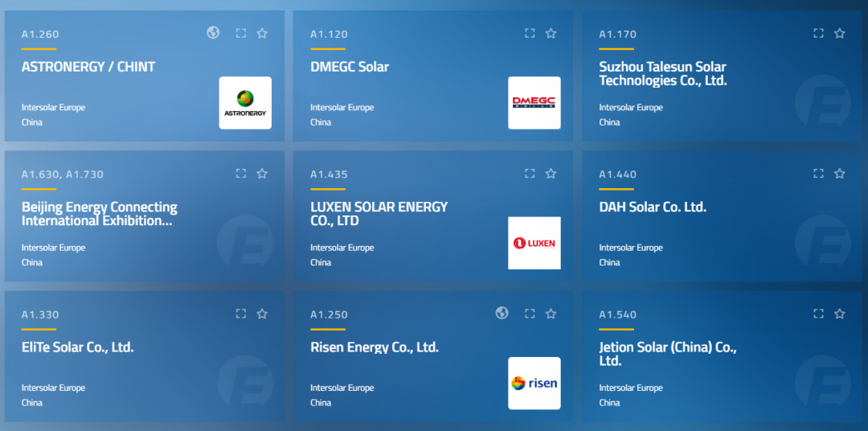Expand the DMEGC Solar card view

coord(530,33)
